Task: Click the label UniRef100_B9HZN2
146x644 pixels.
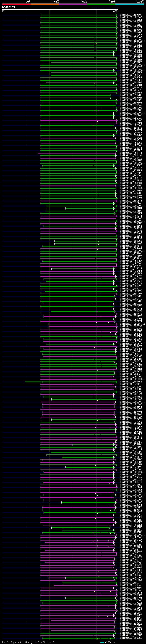Action: pos(131,161)
